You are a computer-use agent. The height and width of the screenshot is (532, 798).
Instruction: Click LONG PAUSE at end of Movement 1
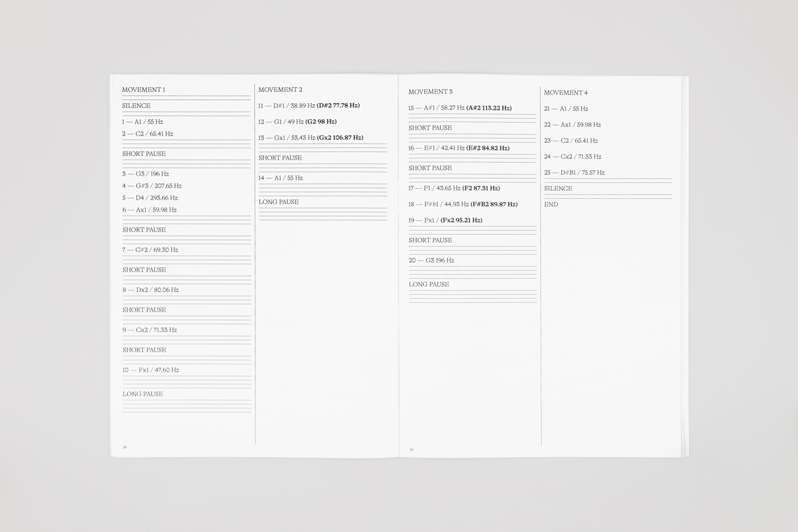click(142, 394)
